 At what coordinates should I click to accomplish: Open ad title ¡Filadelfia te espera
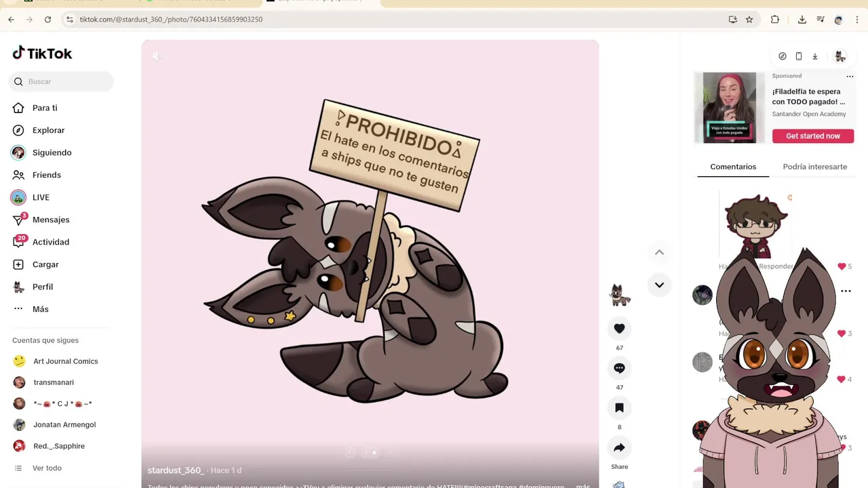(x=808, y=97)
